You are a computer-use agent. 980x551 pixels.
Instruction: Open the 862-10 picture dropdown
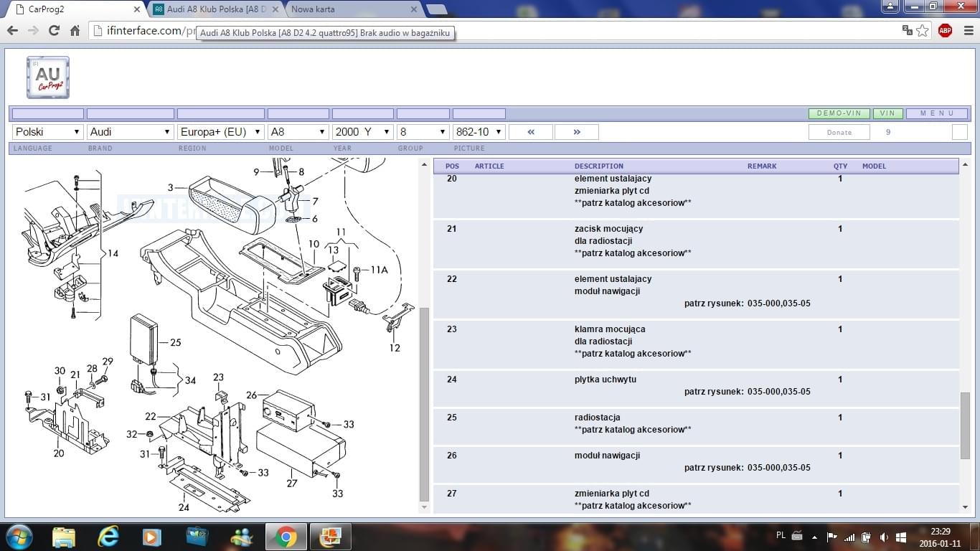479,132
